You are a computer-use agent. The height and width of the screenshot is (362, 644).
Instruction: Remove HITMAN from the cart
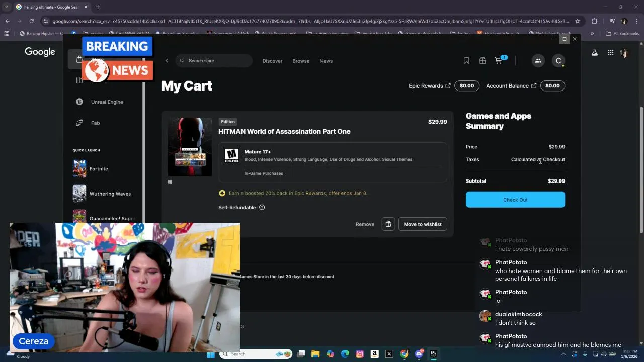[365, 224]
